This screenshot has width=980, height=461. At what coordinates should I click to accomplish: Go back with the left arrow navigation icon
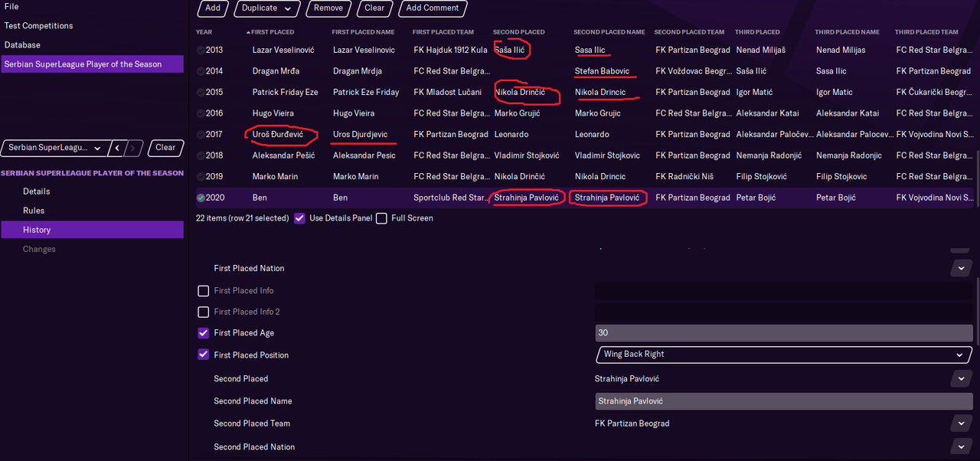tap(117, 148)
